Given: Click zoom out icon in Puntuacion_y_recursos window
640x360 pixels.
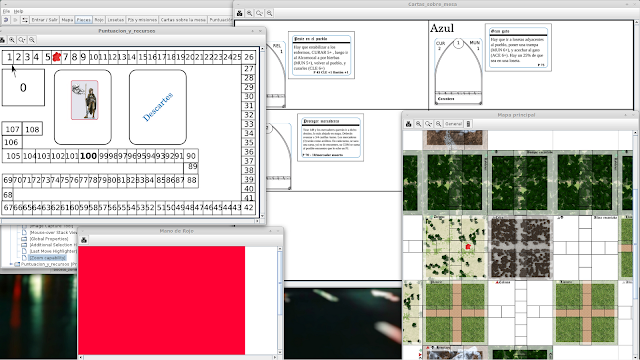Looking at the screenshot, I should [x=31, y=40].
